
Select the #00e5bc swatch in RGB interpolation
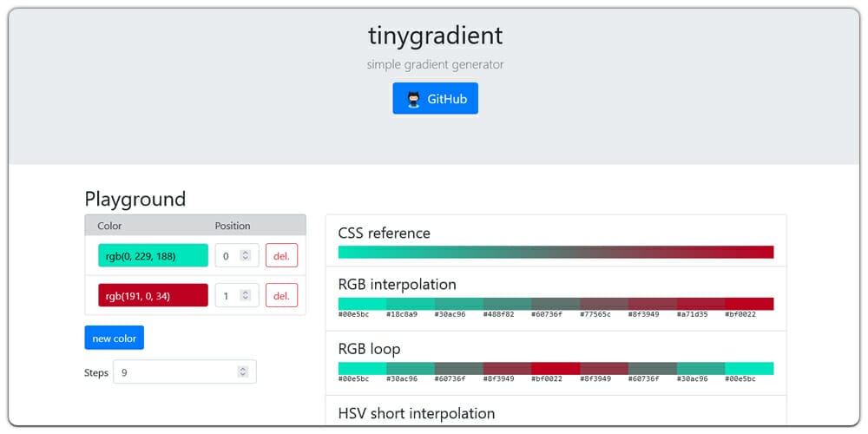point(362,304)
